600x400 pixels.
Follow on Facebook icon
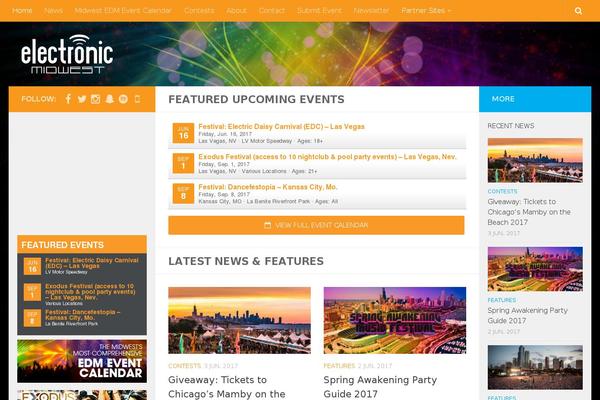68,99
